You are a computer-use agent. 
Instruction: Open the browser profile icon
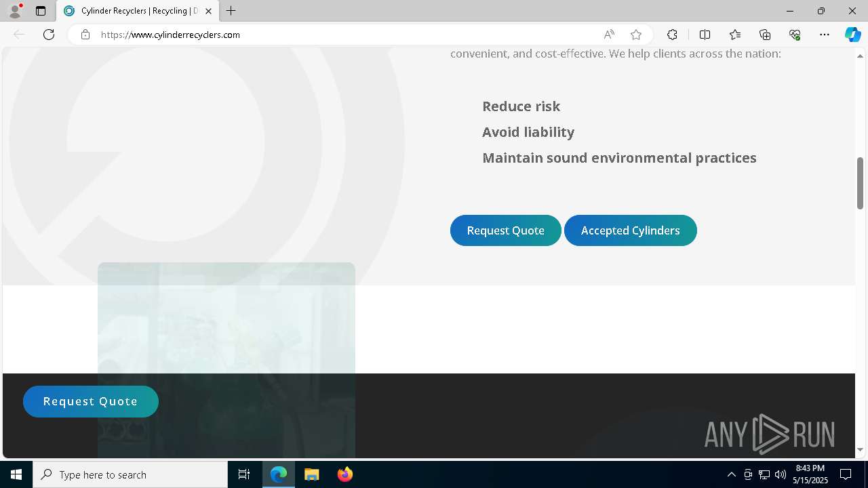click(x=15, y=11)
